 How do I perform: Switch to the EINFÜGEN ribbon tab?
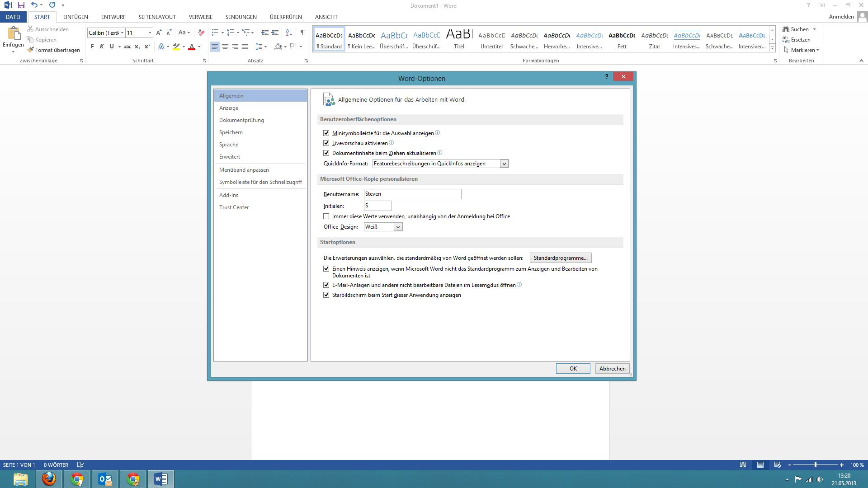pos(75,17)
